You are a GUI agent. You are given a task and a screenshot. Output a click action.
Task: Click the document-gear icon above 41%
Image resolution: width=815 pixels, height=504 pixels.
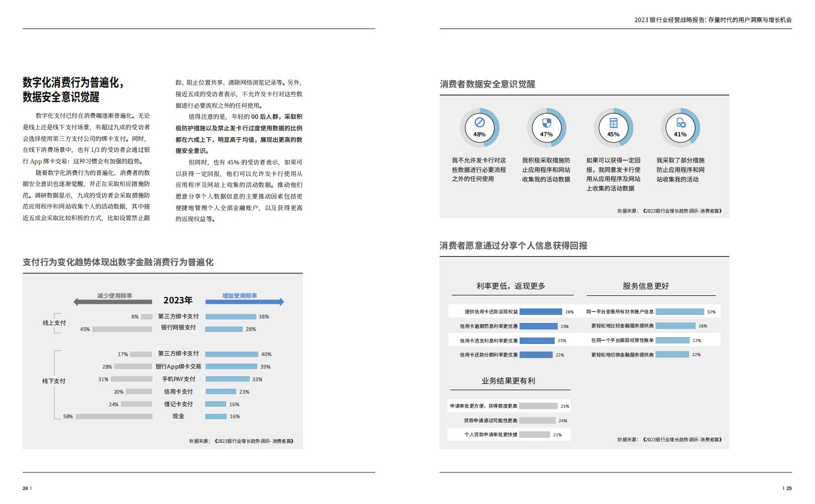pos(681,123)
